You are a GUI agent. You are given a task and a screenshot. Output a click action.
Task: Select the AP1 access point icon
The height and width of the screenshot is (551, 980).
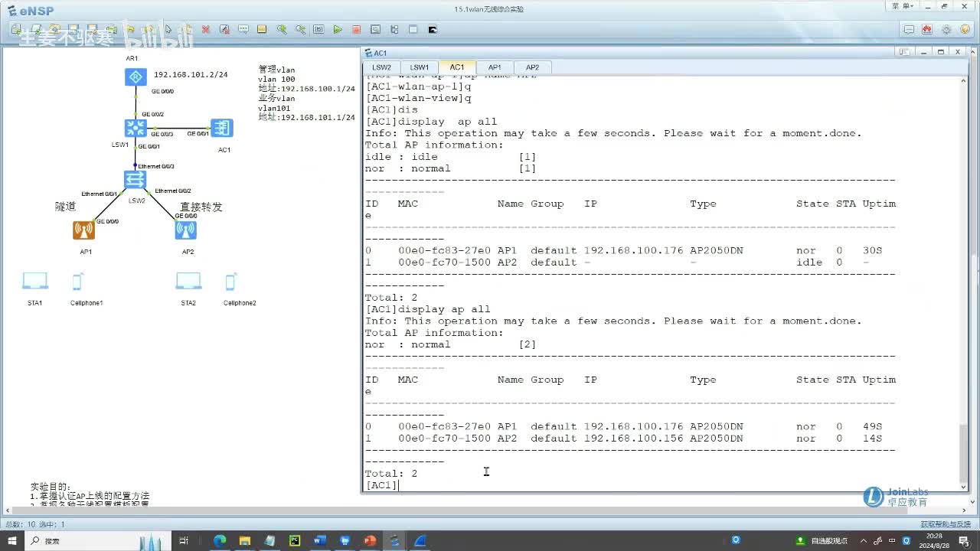[x=84, y=230]
